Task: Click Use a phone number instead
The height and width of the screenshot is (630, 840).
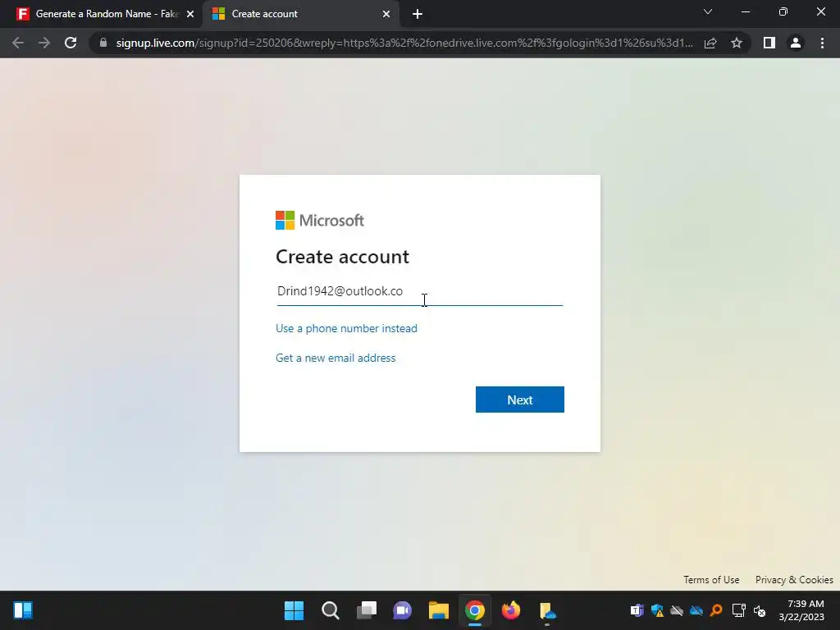Action: click(x=346, y=328)
